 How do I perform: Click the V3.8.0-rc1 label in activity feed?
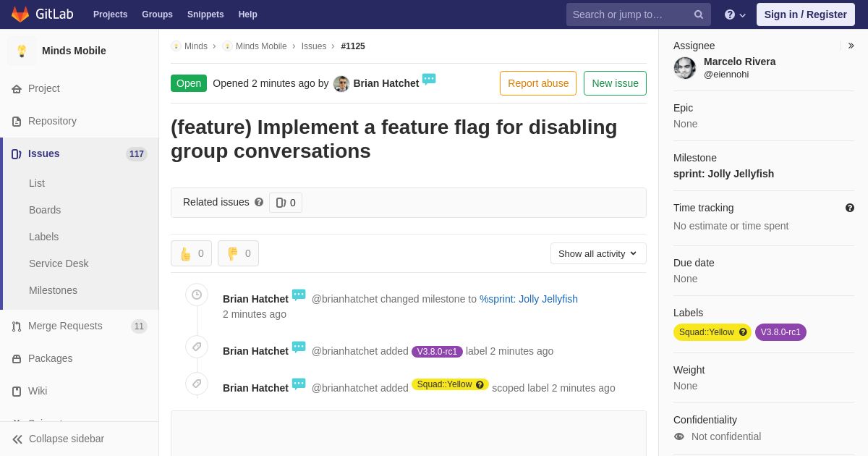tap(437, 352)
